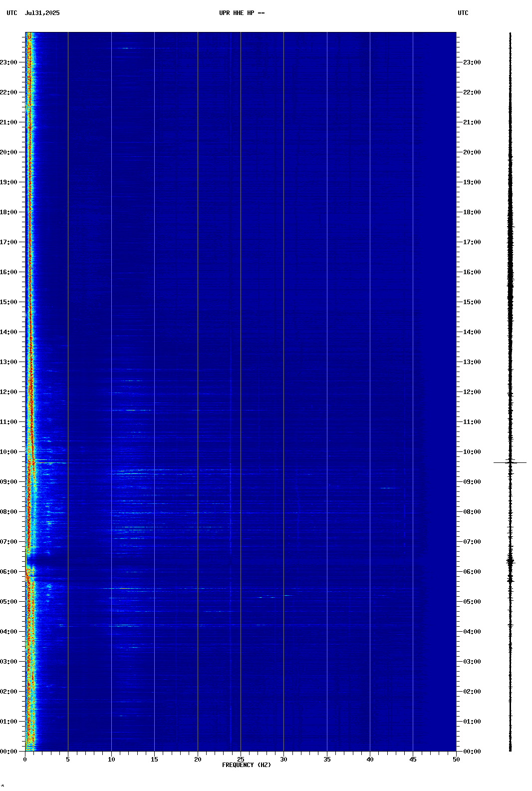The height and width of the screenshot is (791, 532).
Task: Click the '20' frequency axis tick label
Action: click(x=198, y=760)
